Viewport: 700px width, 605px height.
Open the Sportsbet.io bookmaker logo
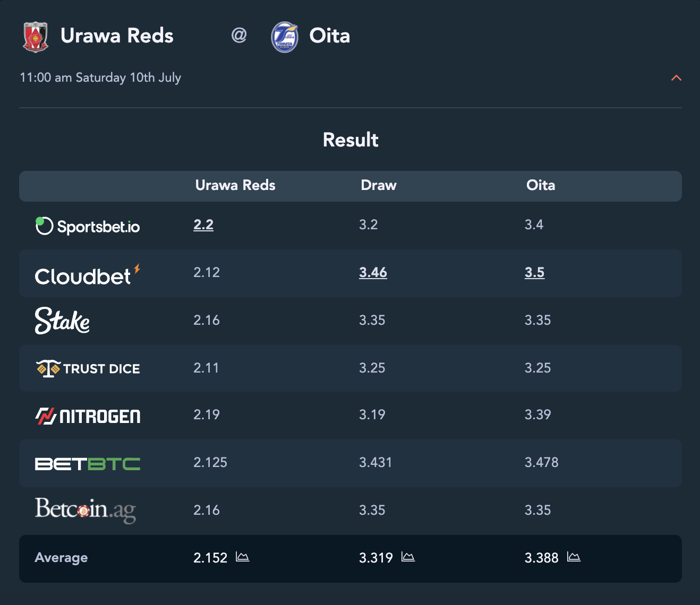pyautogui.click(x=88, y=226)
